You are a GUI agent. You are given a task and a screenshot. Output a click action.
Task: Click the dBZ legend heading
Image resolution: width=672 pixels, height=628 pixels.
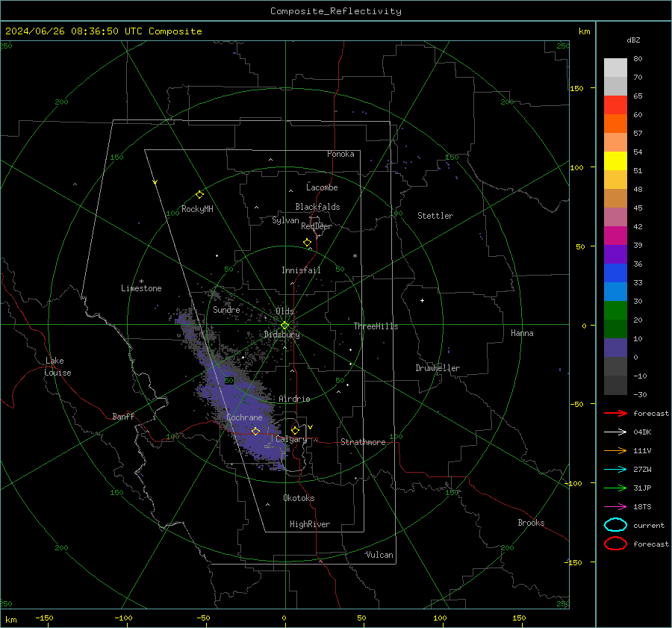tap(633, 40)
